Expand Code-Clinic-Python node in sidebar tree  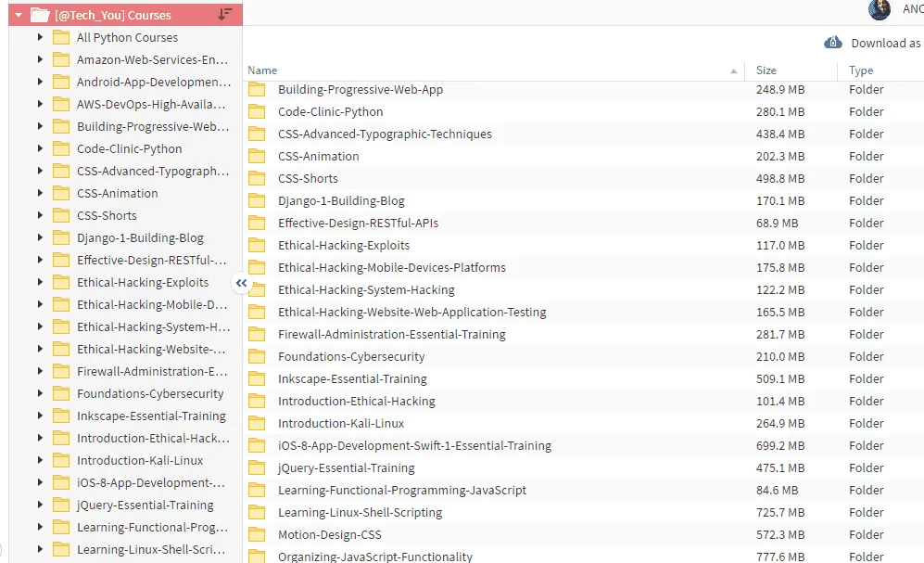point(40,148)
